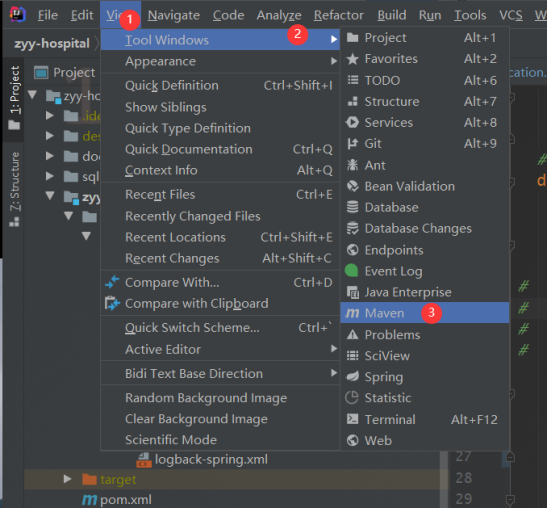Open the Refactor menu
This screenshot has height=508, width=547.
338,15
